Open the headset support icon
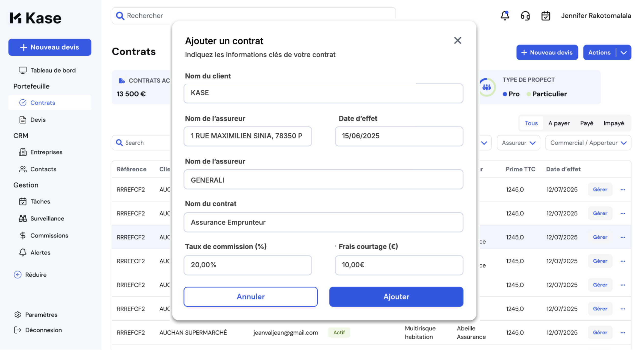 [x=525, y=16]
